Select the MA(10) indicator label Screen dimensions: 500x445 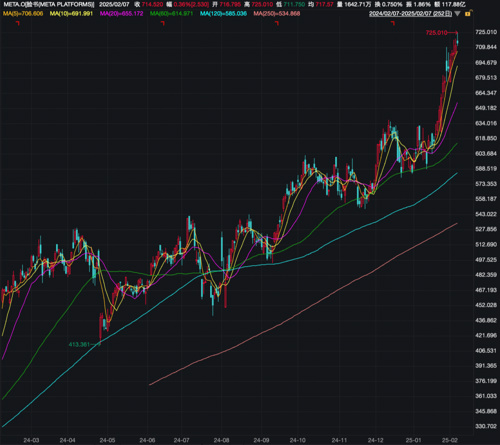click(71, 14)
